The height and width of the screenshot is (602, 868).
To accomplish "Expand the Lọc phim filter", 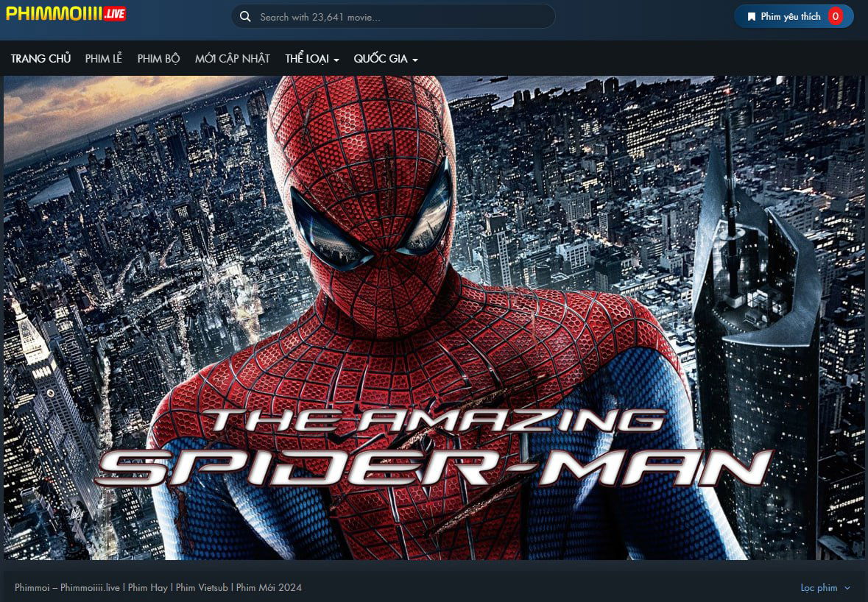I will tap(825, 587).
